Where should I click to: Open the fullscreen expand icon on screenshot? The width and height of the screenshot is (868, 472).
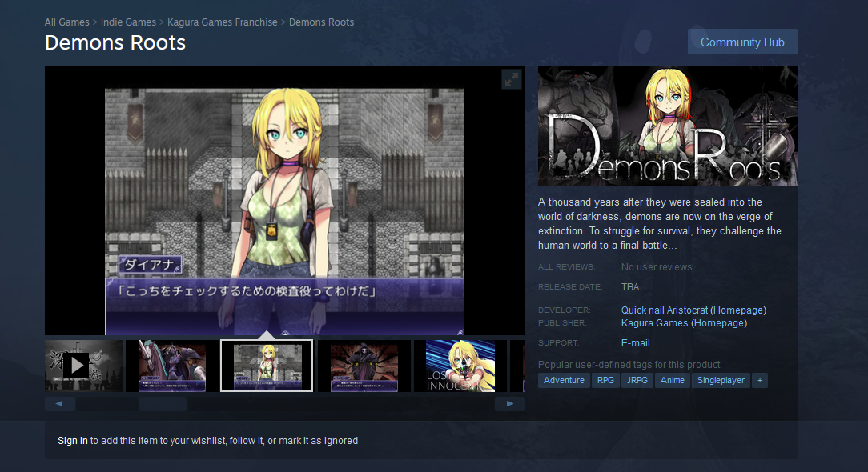click(512, 79)
